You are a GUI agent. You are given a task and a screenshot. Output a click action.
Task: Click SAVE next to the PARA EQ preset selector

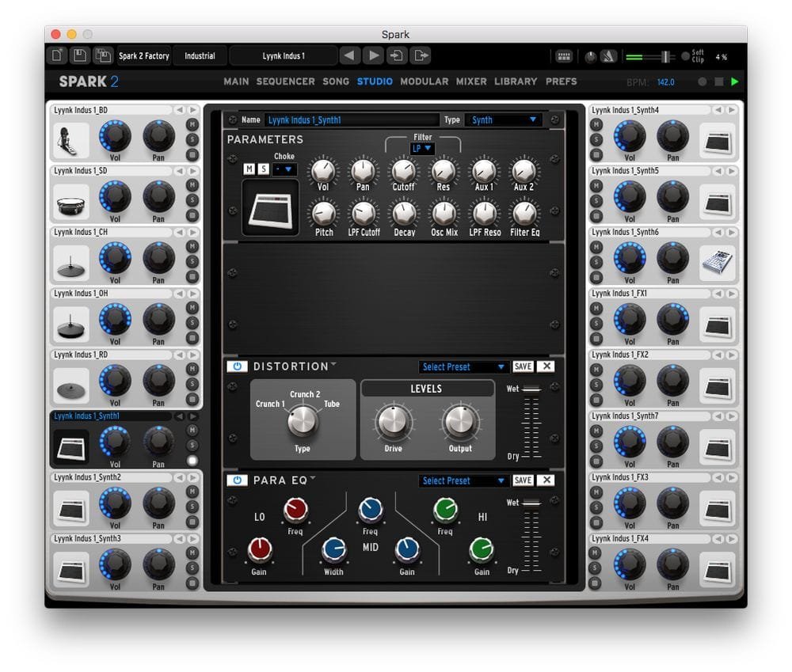(x=522, y=480)
